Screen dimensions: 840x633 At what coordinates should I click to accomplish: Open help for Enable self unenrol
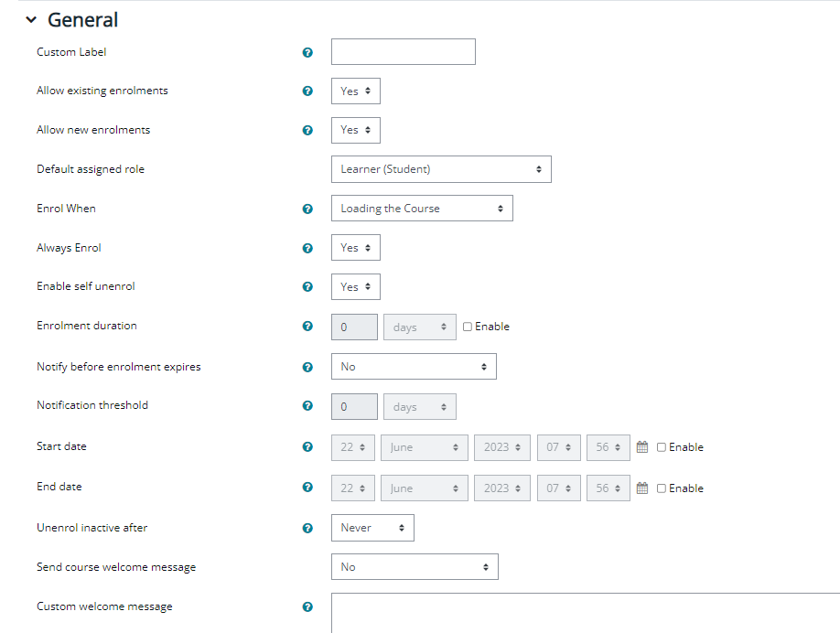pyautogui.click(x=307, y=286)
